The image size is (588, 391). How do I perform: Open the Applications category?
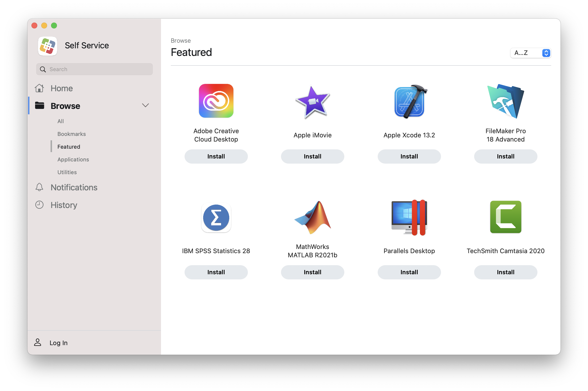pyautogui.click(x=73, y=159)
